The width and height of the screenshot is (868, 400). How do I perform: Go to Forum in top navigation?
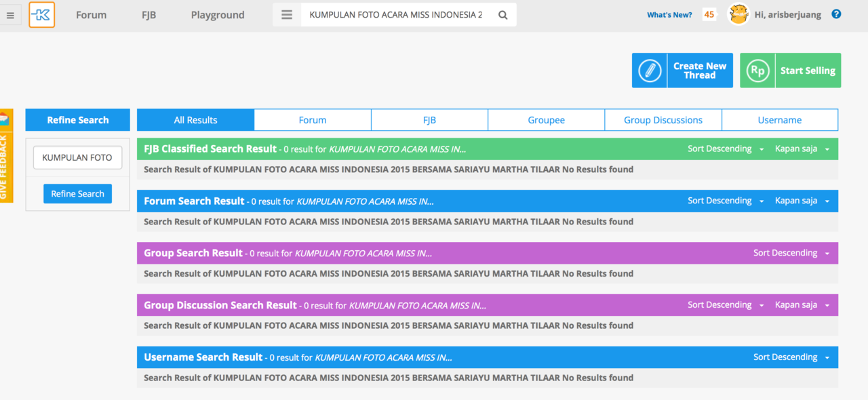pyautogui.click(x=91, y=15)
